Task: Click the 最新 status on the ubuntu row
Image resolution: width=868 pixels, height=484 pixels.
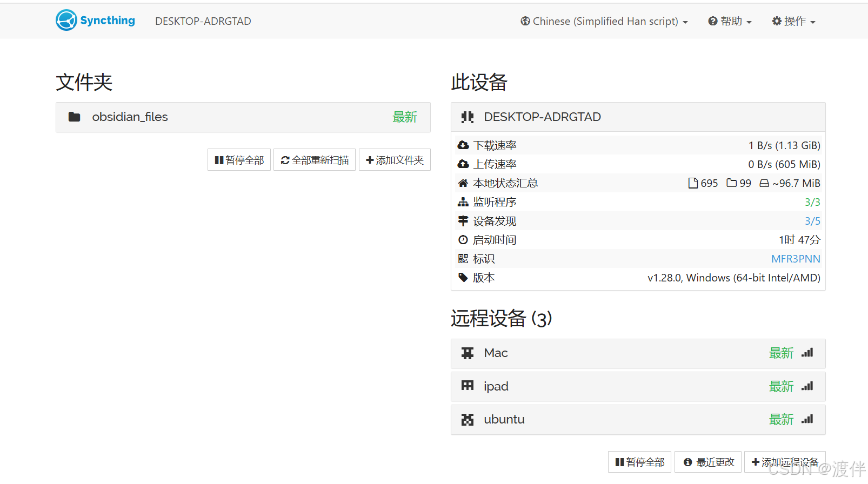Action: 782,420
